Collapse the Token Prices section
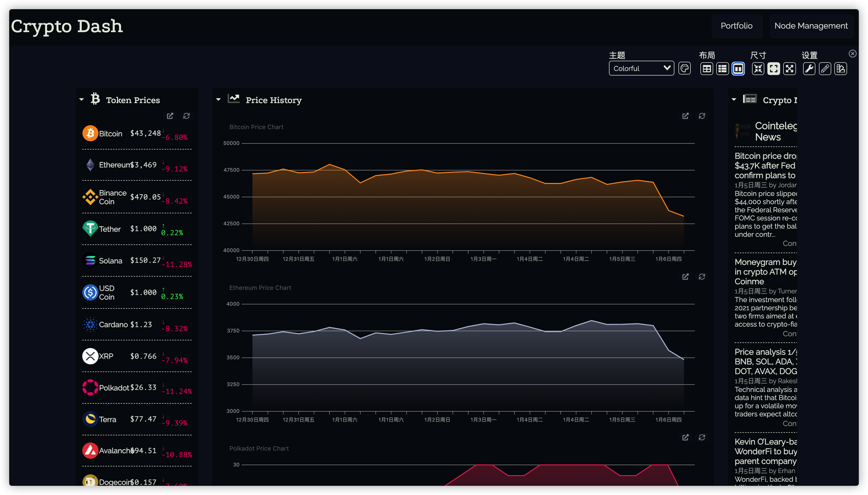868x495 pixels. point(81,100)
